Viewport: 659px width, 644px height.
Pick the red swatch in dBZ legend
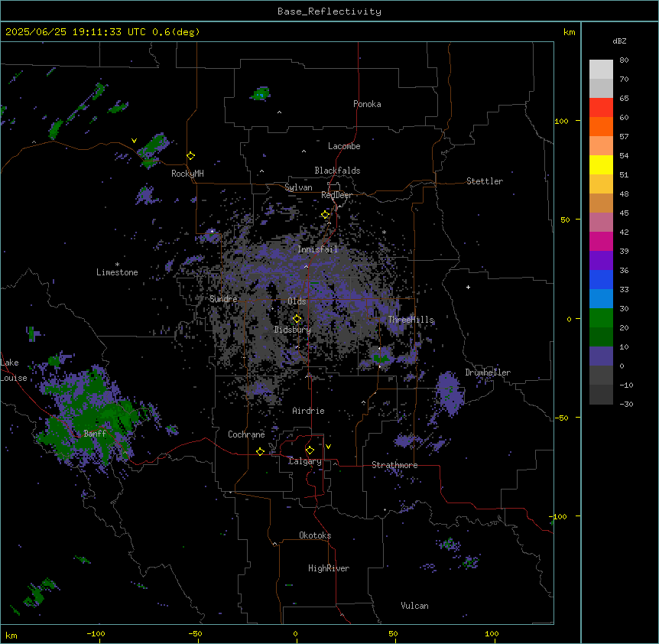pyautogui.click(x=601, y=108)
